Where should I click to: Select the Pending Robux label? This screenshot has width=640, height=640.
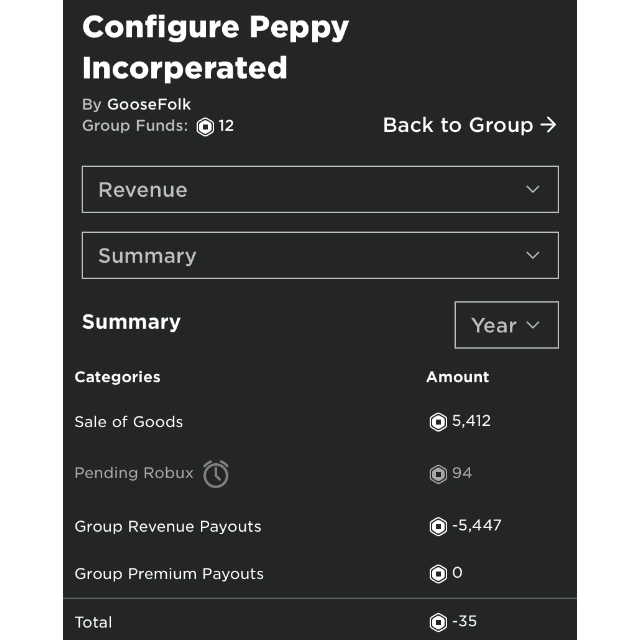[x=134, y=473]
